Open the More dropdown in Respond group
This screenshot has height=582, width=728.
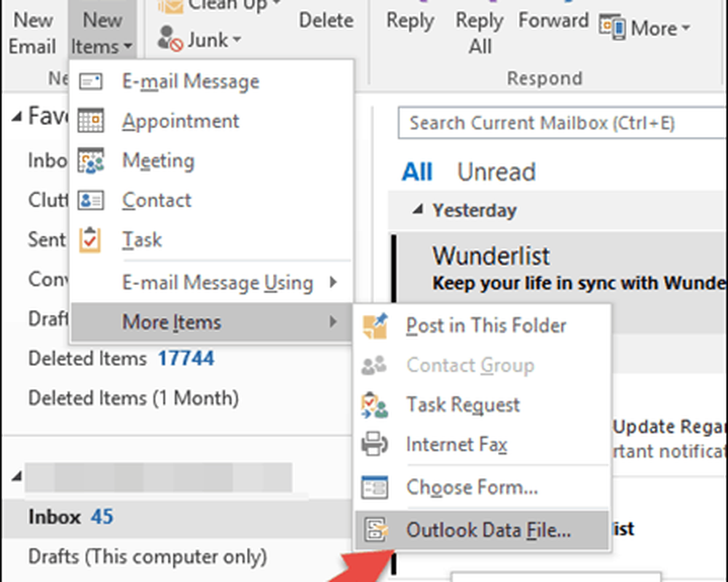644,29
